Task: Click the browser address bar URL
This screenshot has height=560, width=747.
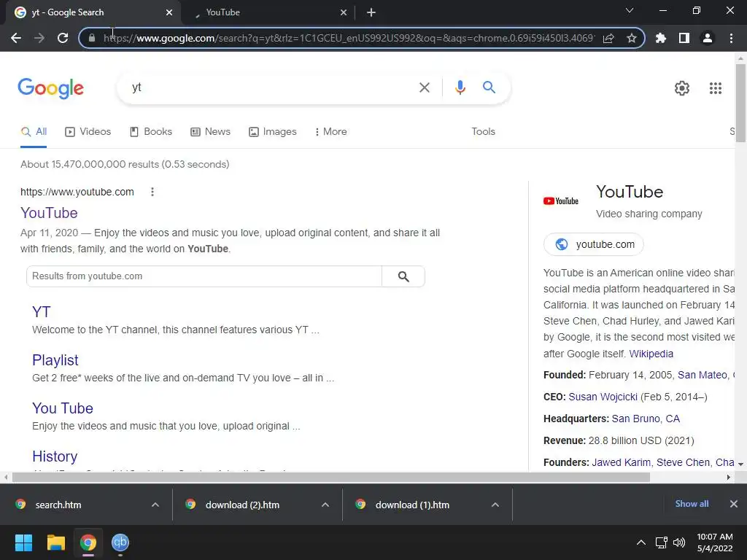Action: (x=348, y=38)
